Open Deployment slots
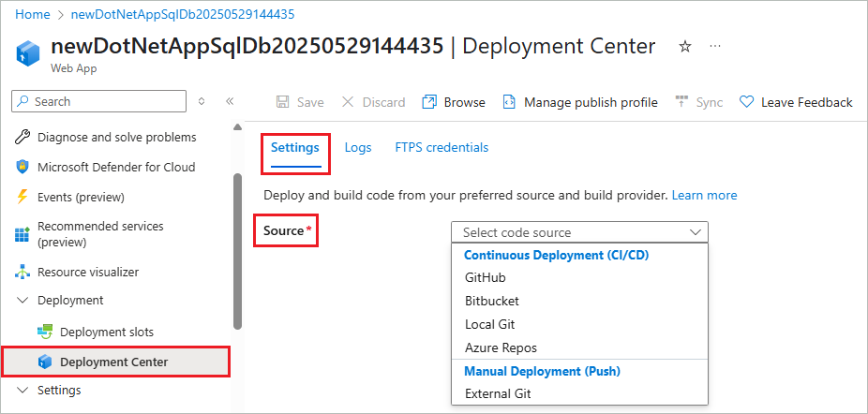The image size is (868, 414). pyautogui.click(x=106, y=332)
